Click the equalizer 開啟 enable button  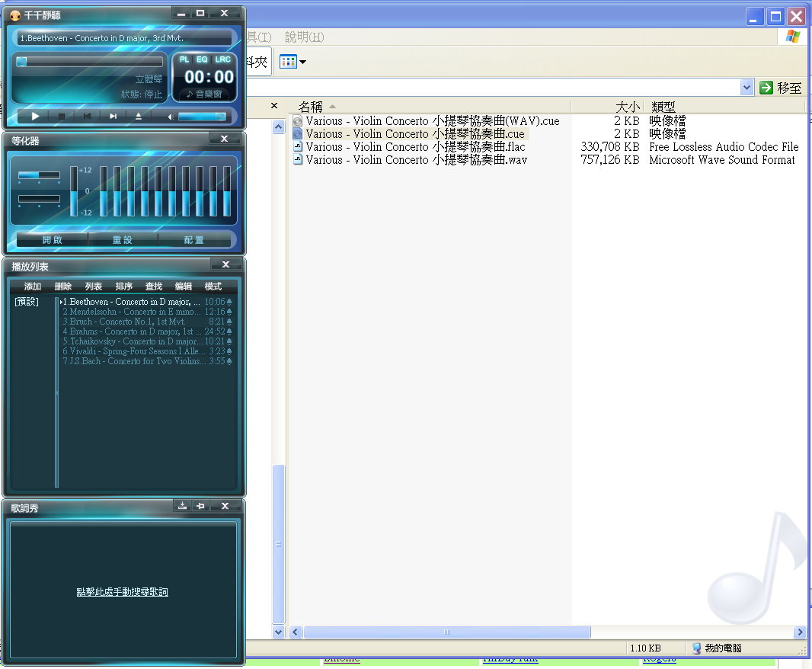click(x=52, y=239)
